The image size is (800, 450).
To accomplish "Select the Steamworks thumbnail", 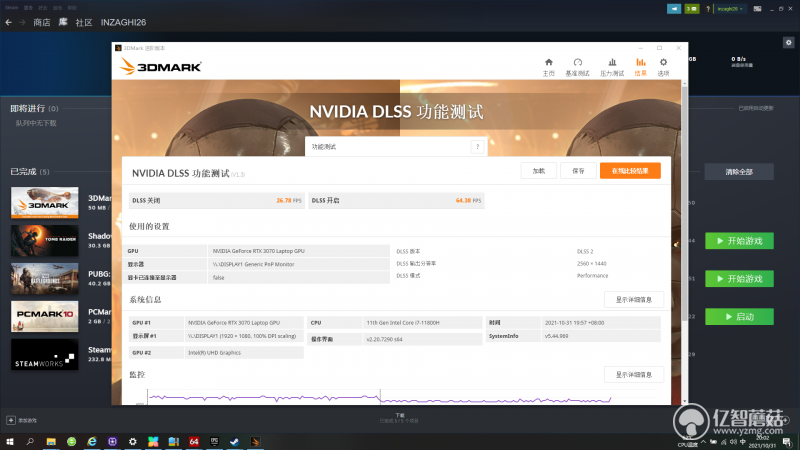I will (x=44, y=354).
